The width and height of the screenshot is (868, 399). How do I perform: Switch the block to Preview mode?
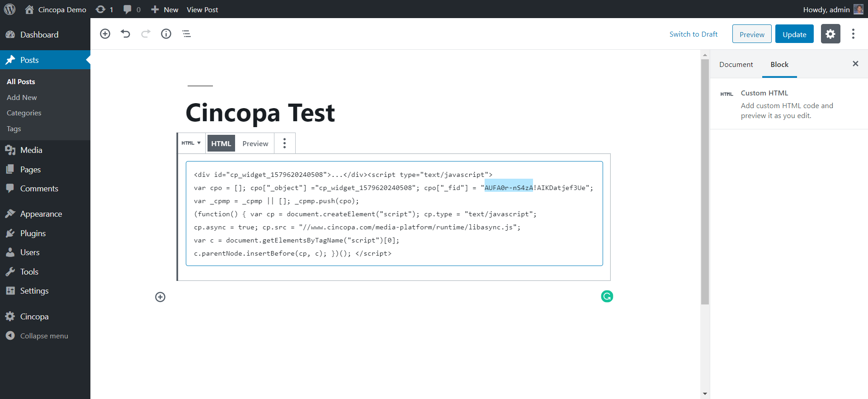coord(255,143)
